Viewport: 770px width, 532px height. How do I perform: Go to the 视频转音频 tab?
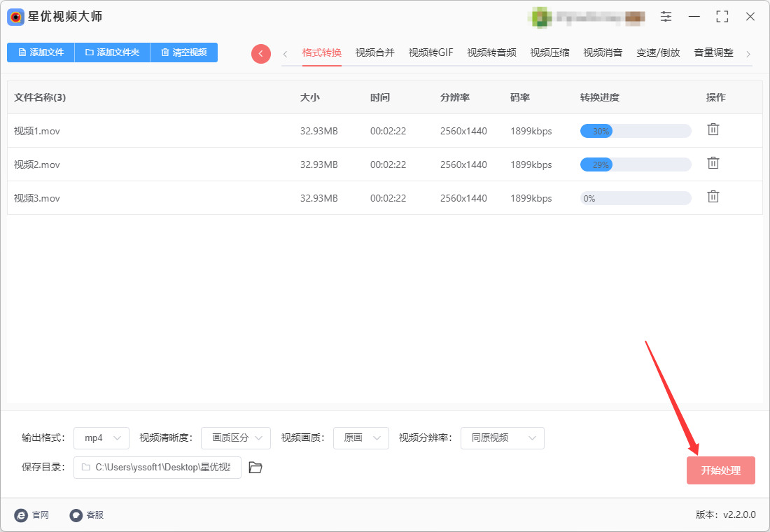pos(491,53)
